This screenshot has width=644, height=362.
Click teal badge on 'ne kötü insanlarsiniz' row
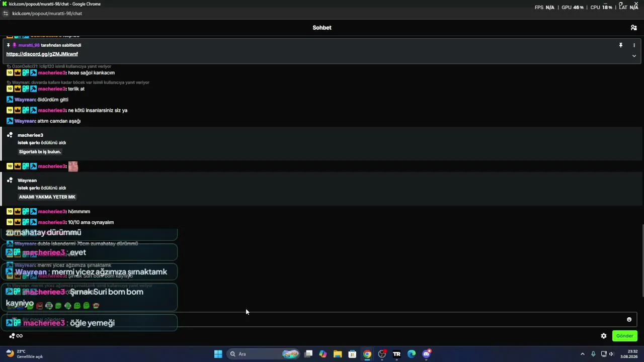click(25, 110)
